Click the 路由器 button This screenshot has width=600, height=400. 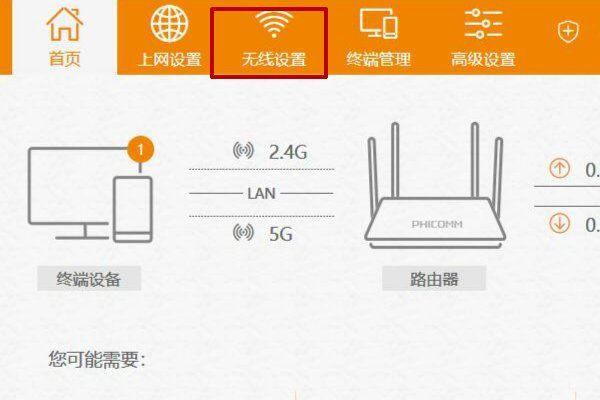(x=434, y=279)
